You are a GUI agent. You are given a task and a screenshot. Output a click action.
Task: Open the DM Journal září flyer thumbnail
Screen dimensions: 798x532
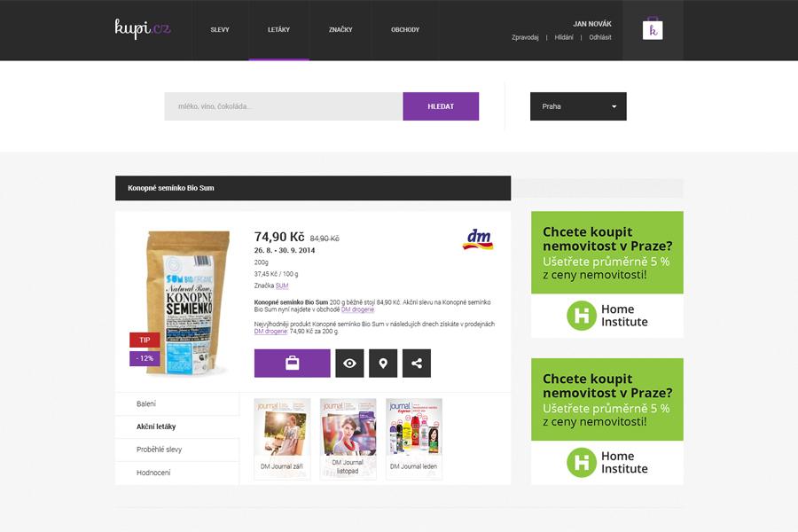pos(282,439)
